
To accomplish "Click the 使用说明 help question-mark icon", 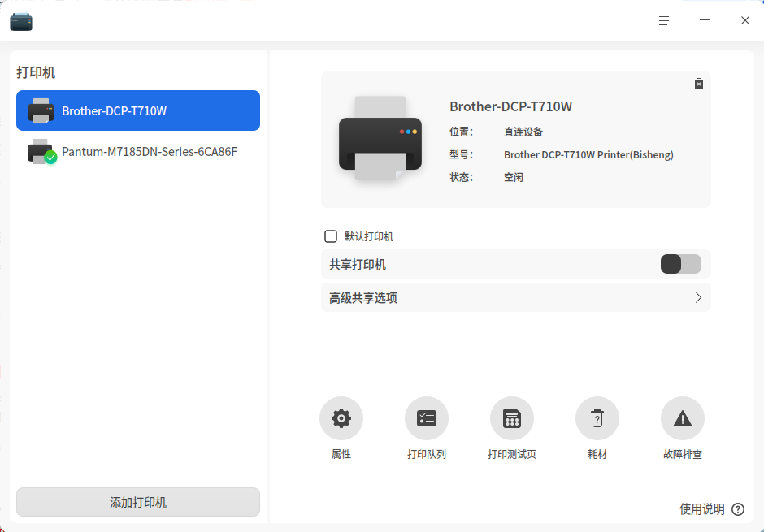I will click(x=738, y=509).
